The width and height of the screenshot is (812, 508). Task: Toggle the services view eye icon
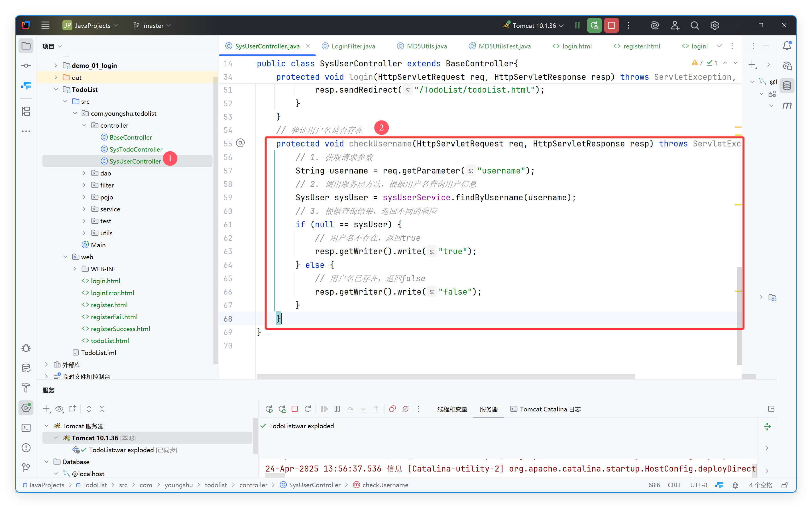pos(60,409)
